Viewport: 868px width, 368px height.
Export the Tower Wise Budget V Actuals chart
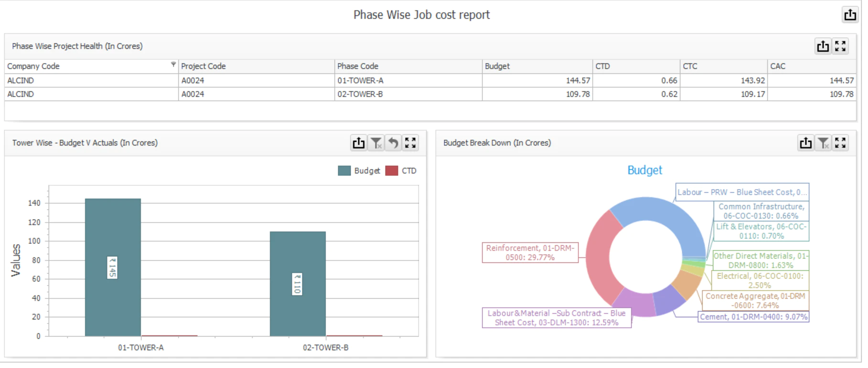[x=359, y=143]
